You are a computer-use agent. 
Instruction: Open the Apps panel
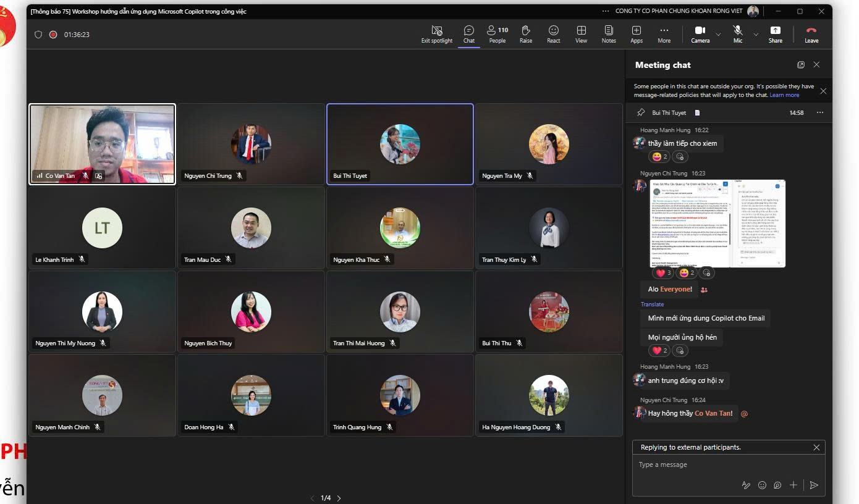point(637,34)
